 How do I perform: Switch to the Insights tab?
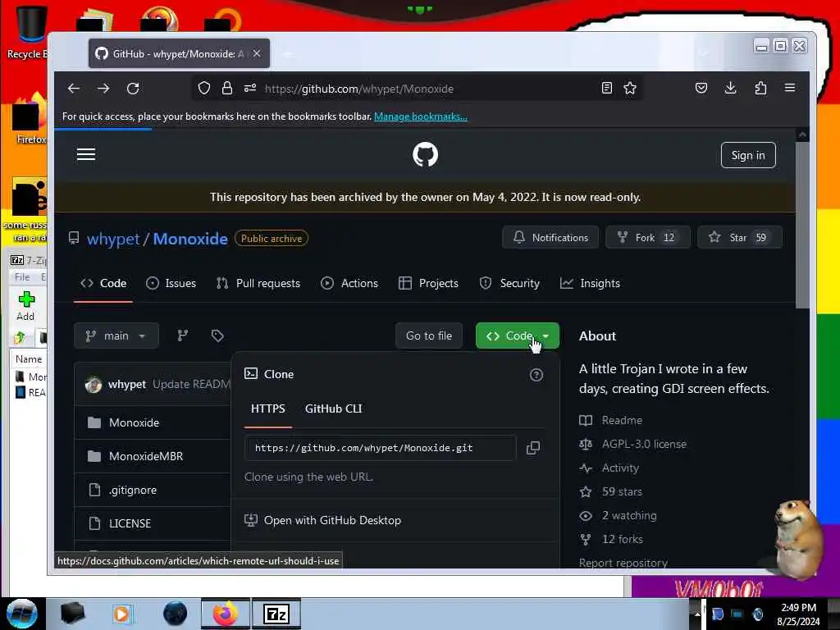click(590, 283)
